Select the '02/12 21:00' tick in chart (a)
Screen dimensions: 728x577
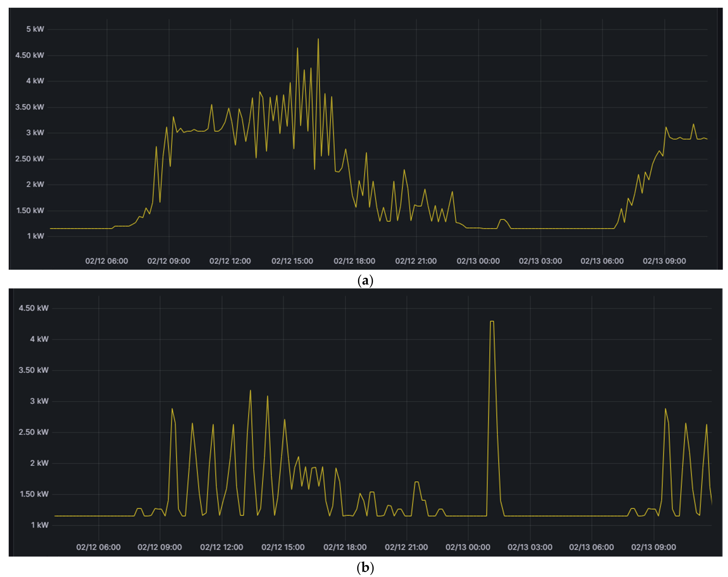416,261
